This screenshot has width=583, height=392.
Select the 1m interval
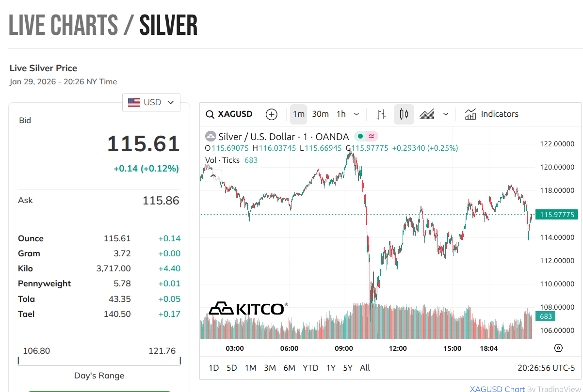299,114
